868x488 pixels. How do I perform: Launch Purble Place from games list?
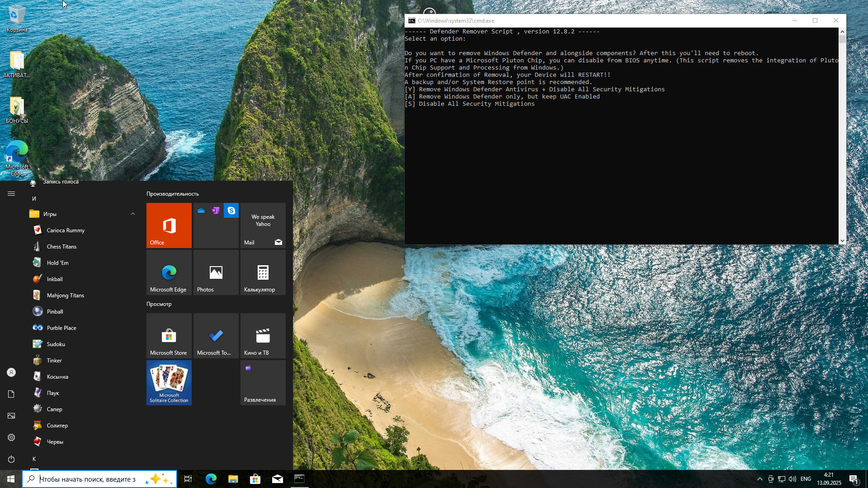[x=61, y=328]
